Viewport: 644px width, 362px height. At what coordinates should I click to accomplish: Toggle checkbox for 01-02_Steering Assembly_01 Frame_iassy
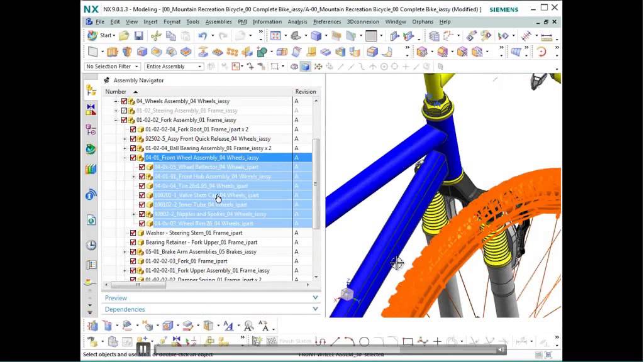tap(124, 111)
